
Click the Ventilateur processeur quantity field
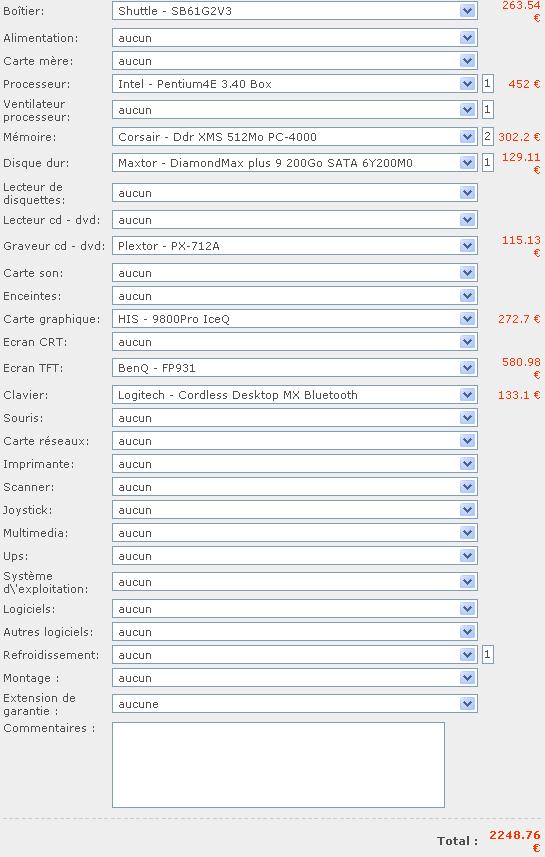[x=488, y=109]
